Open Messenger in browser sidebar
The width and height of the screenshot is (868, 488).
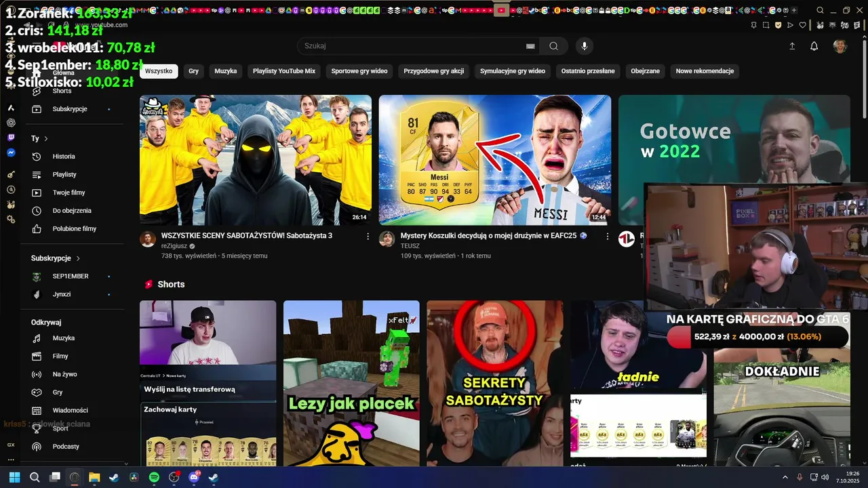tap(11, 153)
